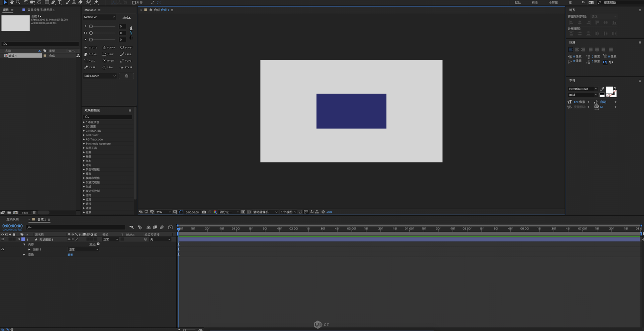Select the Zoom magnifier tool
644x331 pixels.
tap(18, 2)
